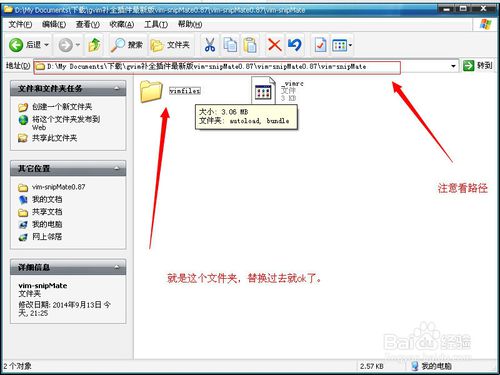Click the My Computer icon in sidebar
The image size is (500, 375).
pyautogui.click(x=23, y=225)
